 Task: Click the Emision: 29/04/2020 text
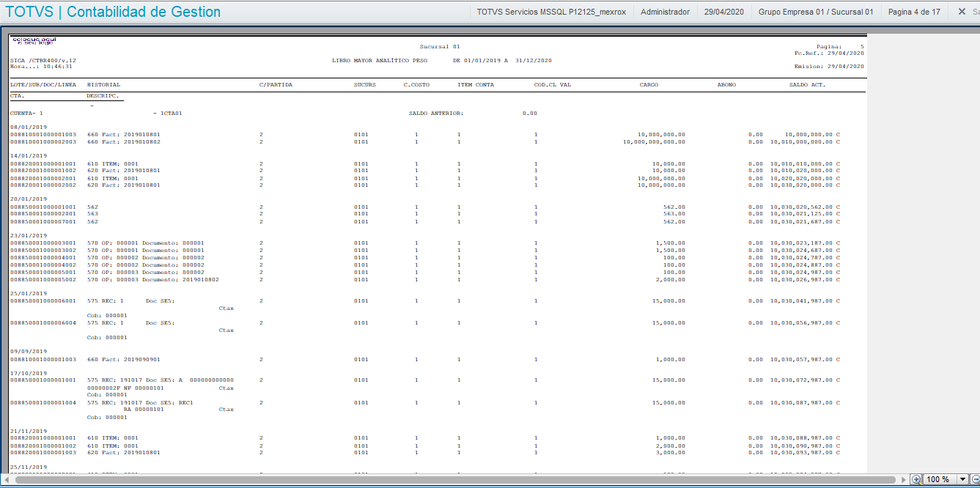(829, 66)
